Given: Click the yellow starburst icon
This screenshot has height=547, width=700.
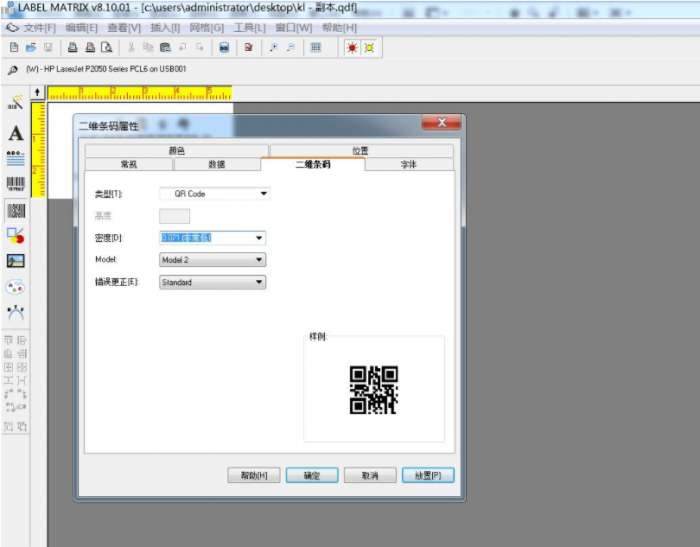Looking at the screenshot, I should click(x=369, y=48).
